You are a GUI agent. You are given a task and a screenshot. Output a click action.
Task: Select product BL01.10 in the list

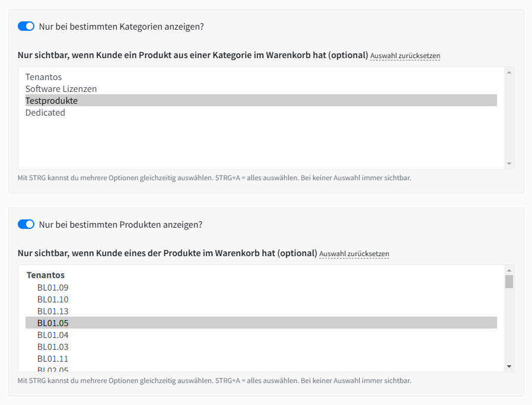pyautogui.click(x=53, y=299)
